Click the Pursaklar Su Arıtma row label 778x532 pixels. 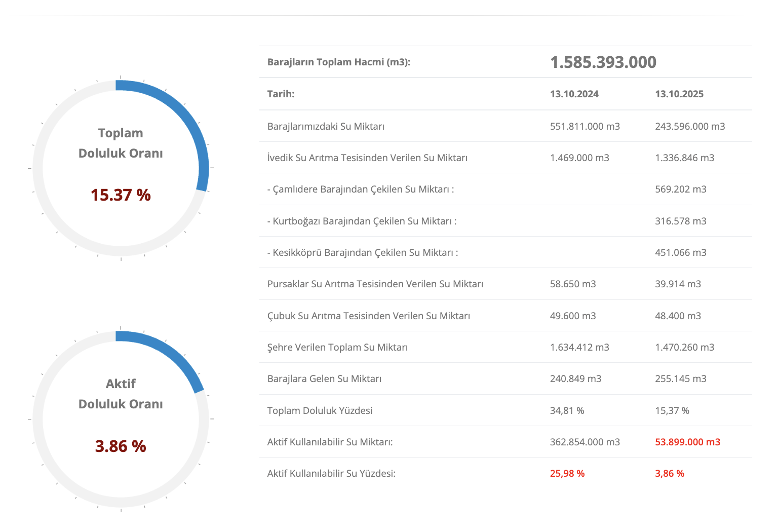(x=375, y=284)
